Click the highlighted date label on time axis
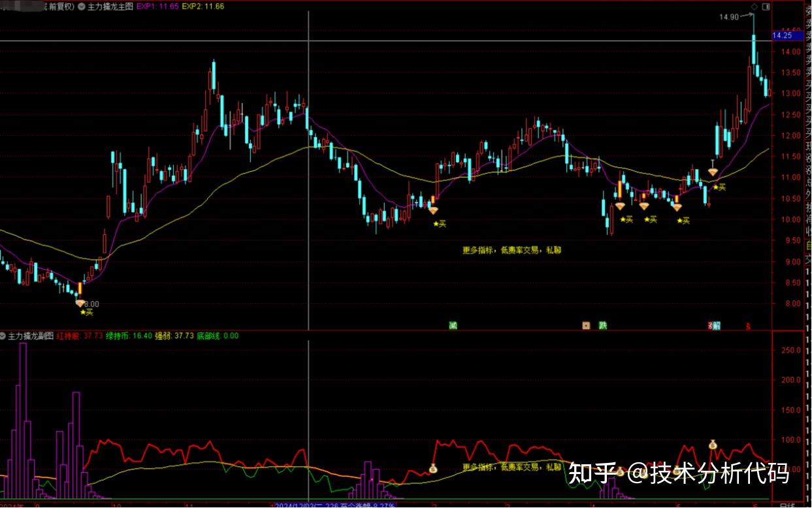This screenshot has height=508, width=812. click(x=334, y=505)
